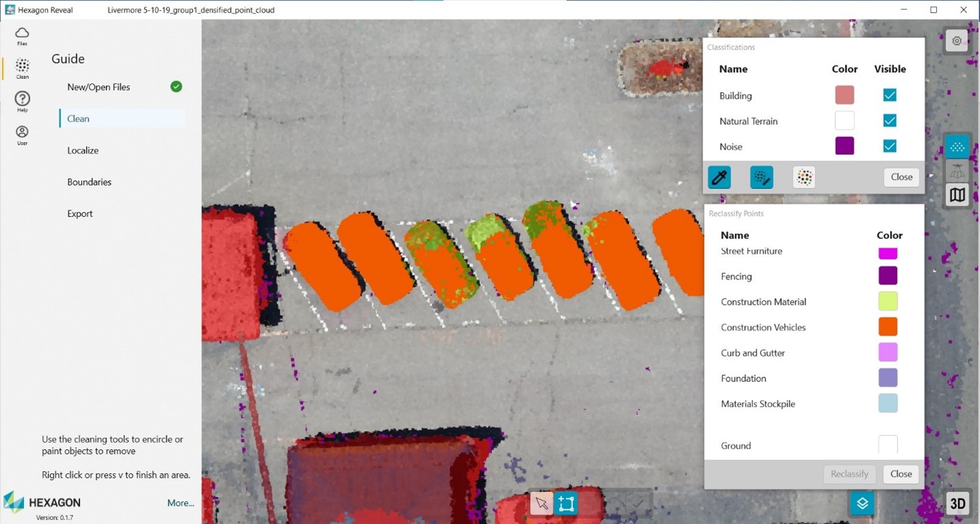Activate the rectangle selection tool

coord(566,504)
